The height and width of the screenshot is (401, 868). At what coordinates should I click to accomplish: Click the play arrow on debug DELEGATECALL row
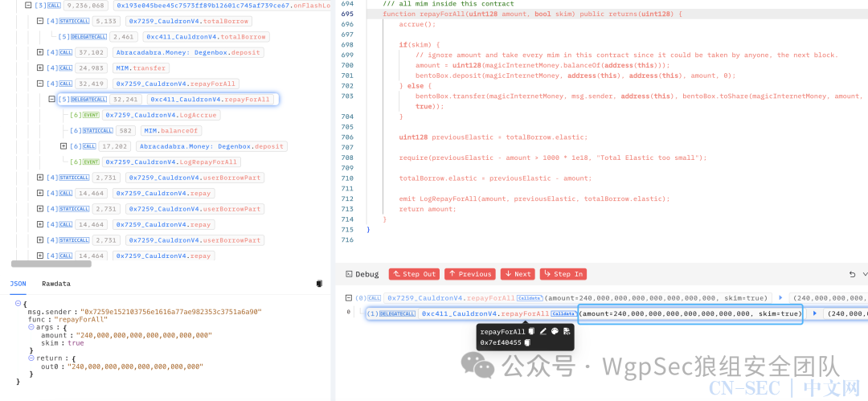click(814, 313)
